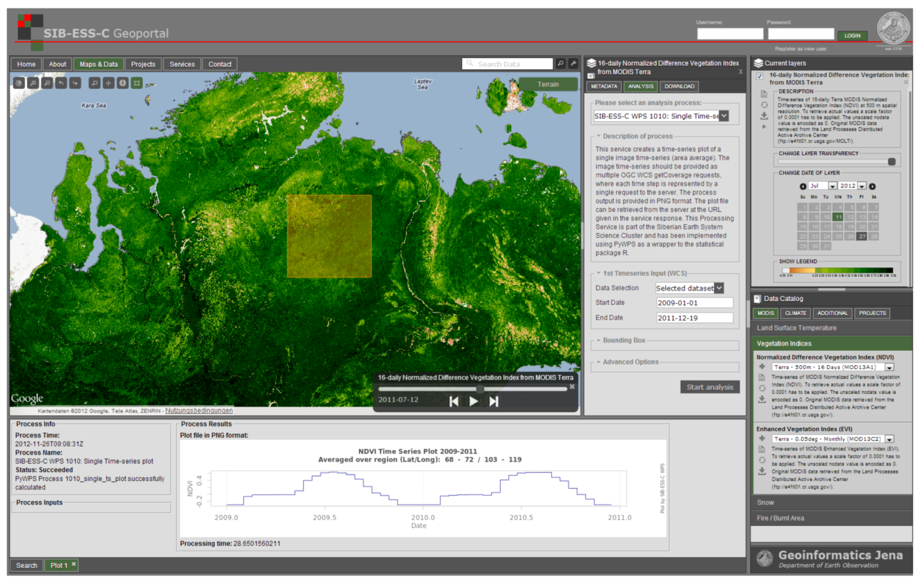Open the Data Selection dropdown
The height and width of the screenshot is (588, 924).
pos(719,288)
